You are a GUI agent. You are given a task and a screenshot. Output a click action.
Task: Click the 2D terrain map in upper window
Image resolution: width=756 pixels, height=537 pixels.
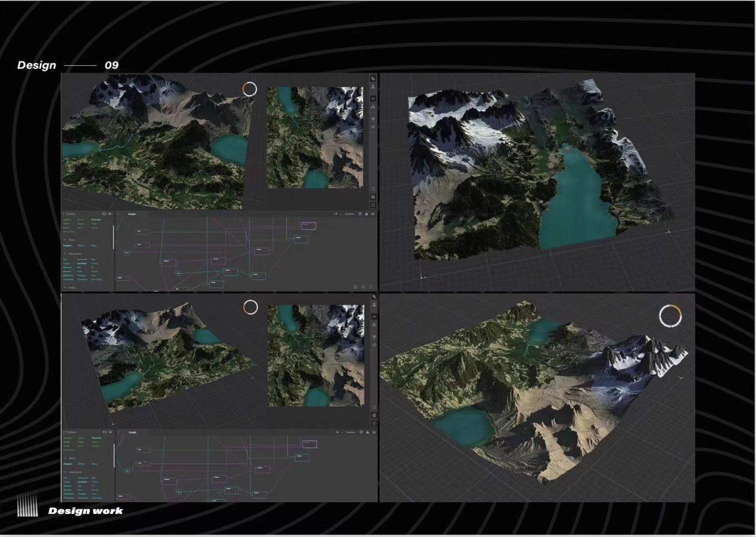(x=315, y=137)
